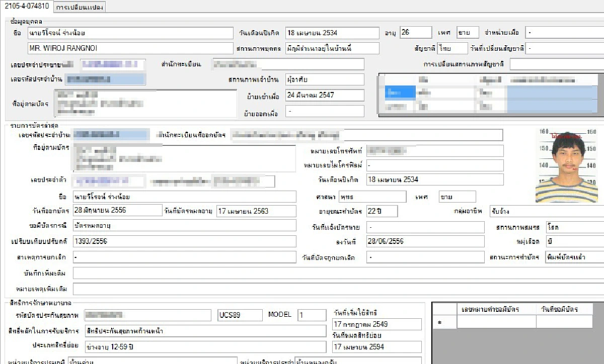This screenshot has width=604, height=364.
Task: Select the หมายเหตุเพิ่มเติม remarks field
Action: pyautogui.click(x=338, y=289)
